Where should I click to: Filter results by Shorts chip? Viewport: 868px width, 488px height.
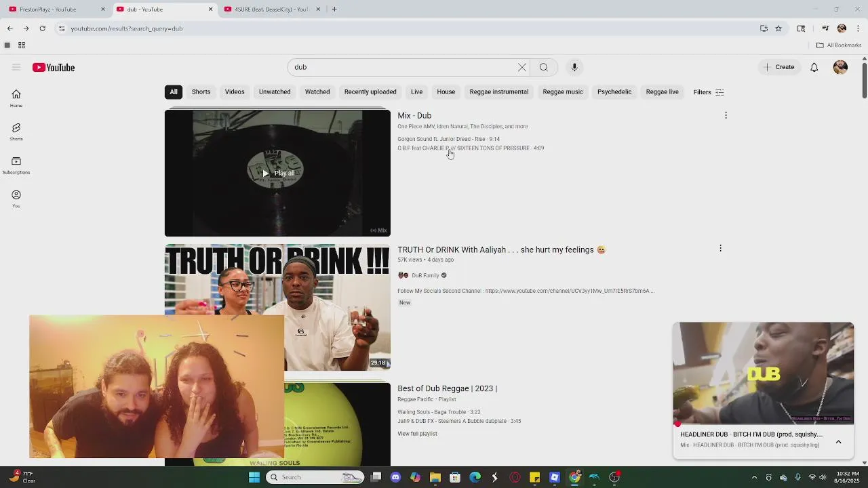(x=201, y=91)
